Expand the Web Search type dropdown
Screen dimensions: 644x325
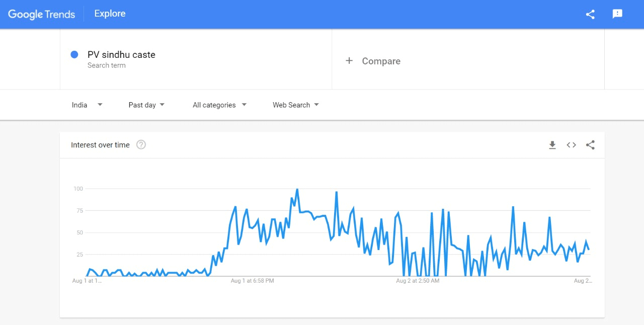[296, 105]
